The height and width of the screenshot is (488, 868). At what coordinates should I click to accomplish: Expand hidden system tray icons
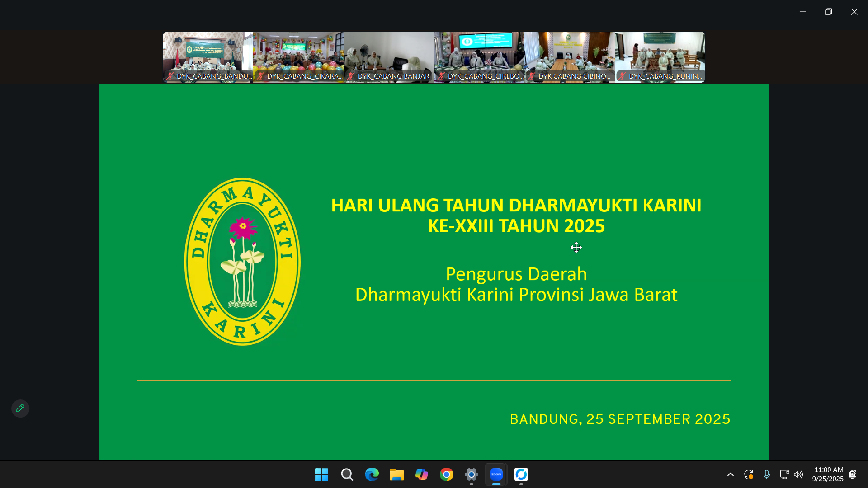point(730,474)
